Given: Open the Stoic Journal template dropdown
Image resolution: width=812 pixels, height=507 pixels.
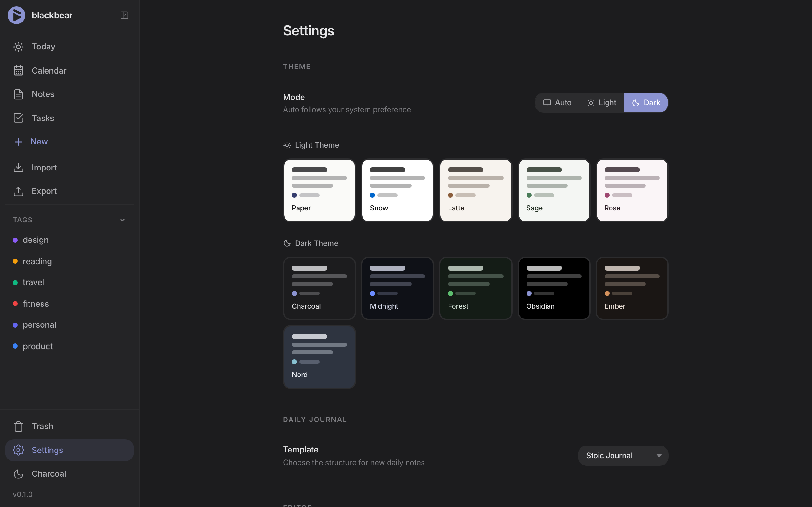Looking at the screenshot, I should point(622,455).
